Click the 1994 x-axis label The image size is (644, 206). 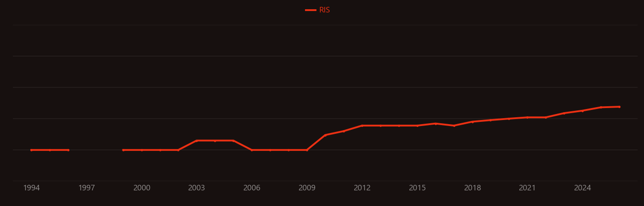(x=31, y=188)
